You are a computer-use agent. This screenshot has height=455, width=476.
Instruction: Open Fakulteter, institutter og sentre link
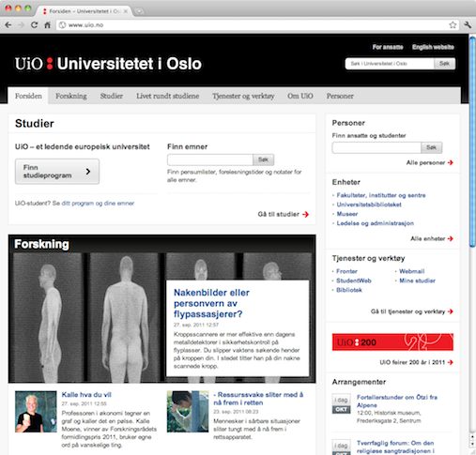(381, 195)
